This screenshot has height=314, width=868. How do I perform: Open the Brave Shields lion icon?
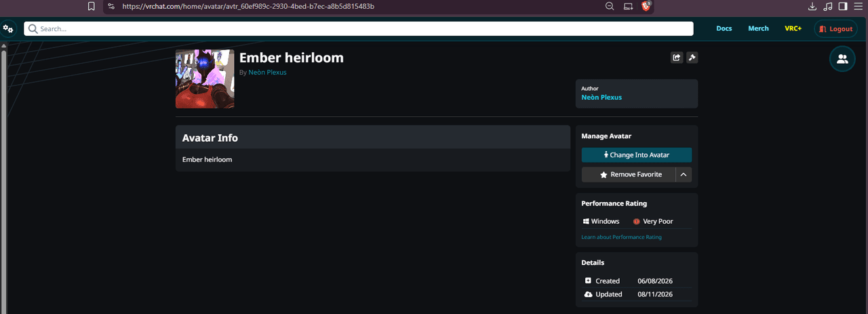[647, 6]
